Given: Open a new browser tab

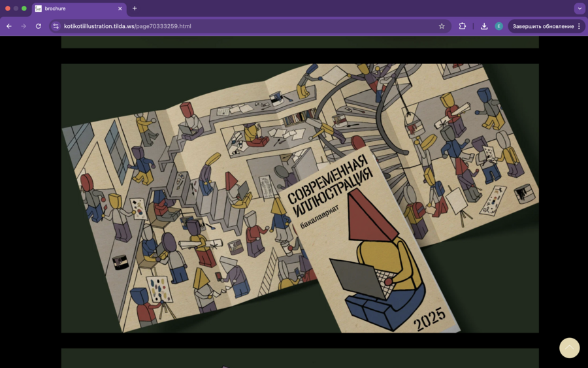Looking at the screenshot, I should click(x=135, y=8).
